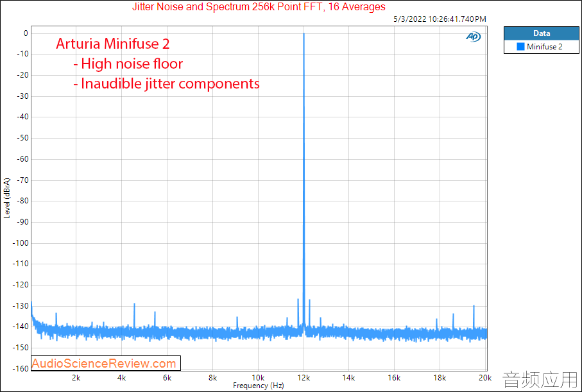Image resolution: width=582 pixels, height=392 pixels.
Task: Select the '-70' level tick label
Action: (x=21, y=180)
